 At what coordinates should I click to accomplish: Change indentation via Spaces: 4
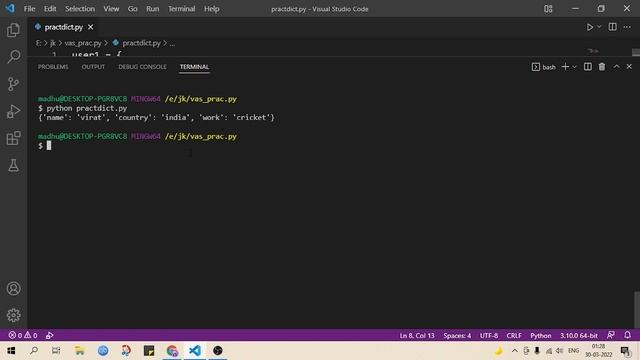click(x=457, y=336)
